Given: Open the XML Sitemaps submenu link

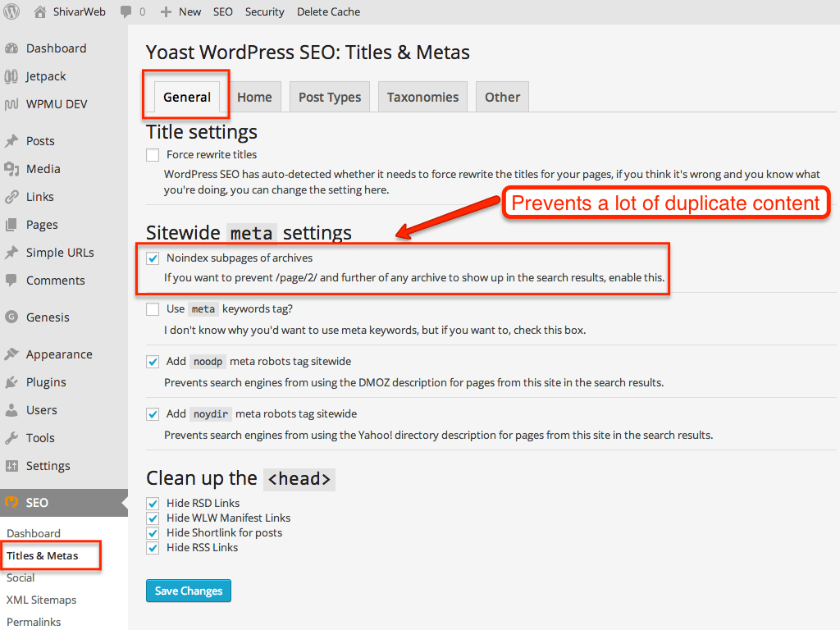Looking at the screenshot, I should tap(41, 600).
